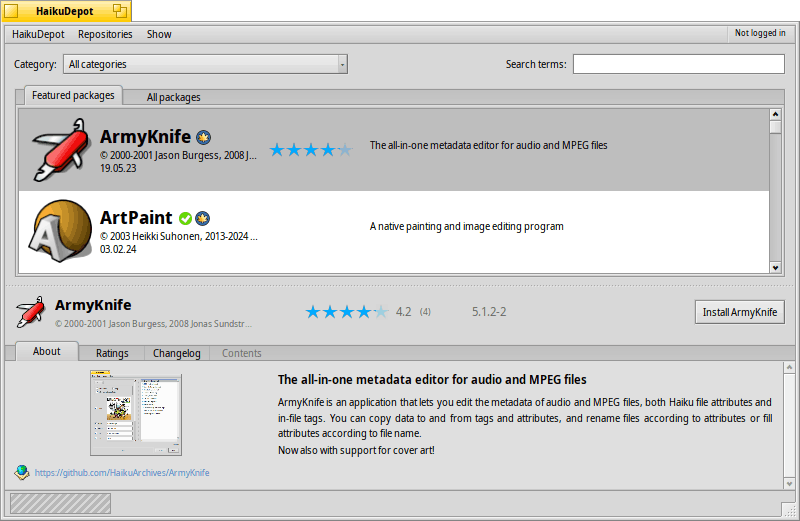Open the HaikuDepot menu
Screen dimensions: 800x521
(38, 34)
